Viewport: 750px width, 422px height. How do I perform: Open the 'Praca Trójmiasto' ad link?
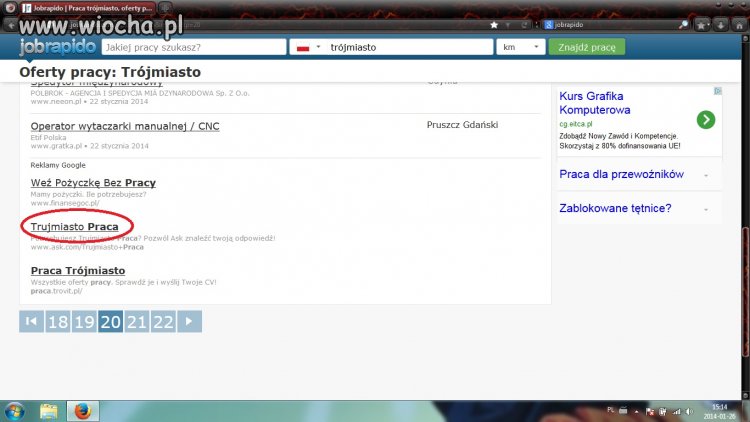click(x=78, y=271)
